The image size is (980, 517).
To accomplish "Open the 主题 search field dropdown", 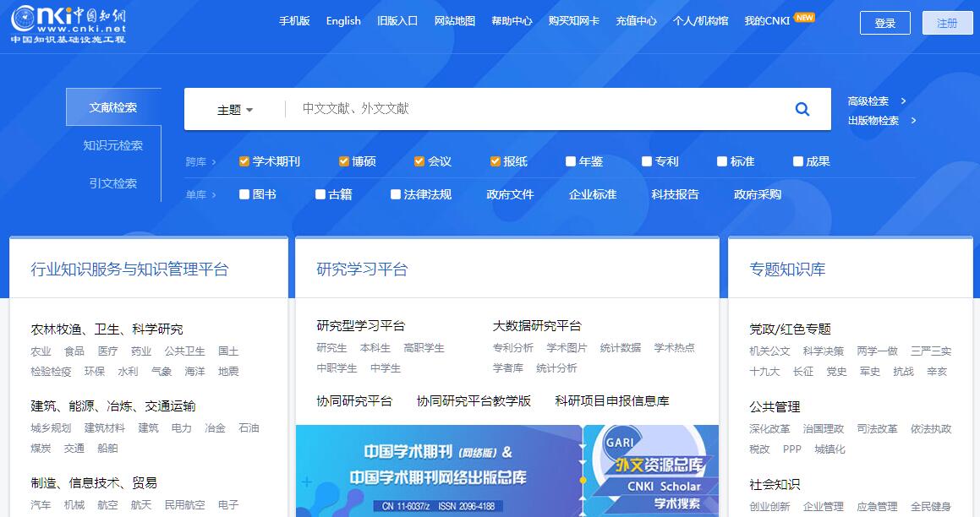I will tap(235, 110).
